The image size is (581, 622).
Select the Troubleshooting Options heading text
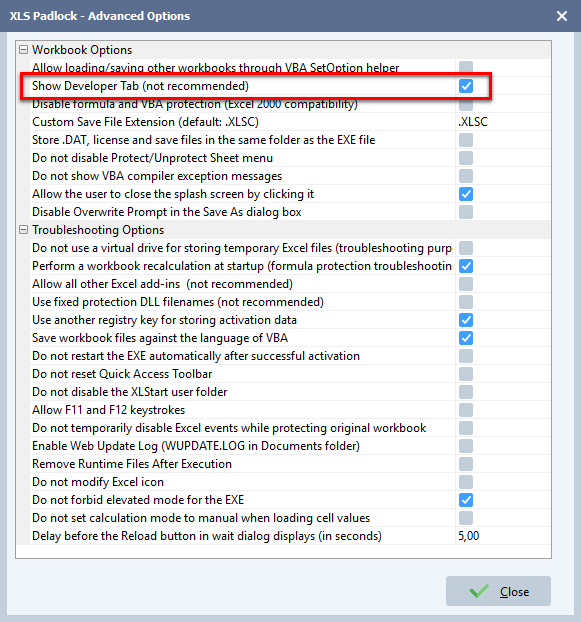[98, 230]
